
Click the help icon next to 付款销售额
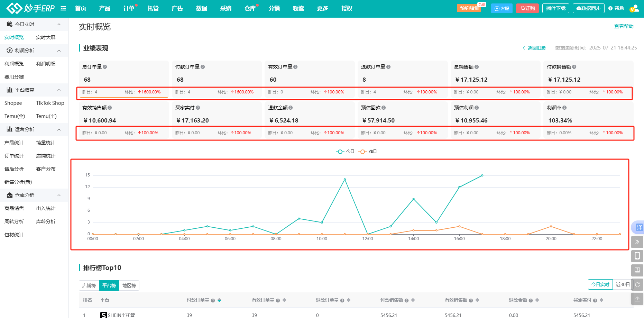click(574, 67)
